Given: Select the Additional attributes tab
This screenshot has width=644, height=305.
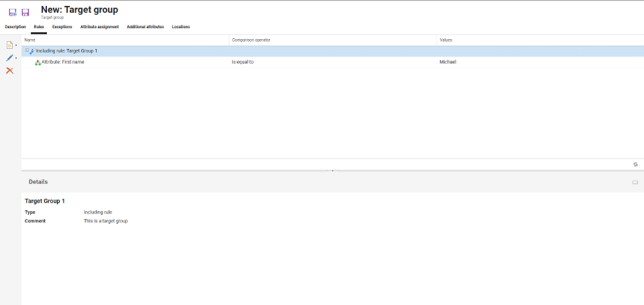Looking at the screenshot, I should 145,27.
